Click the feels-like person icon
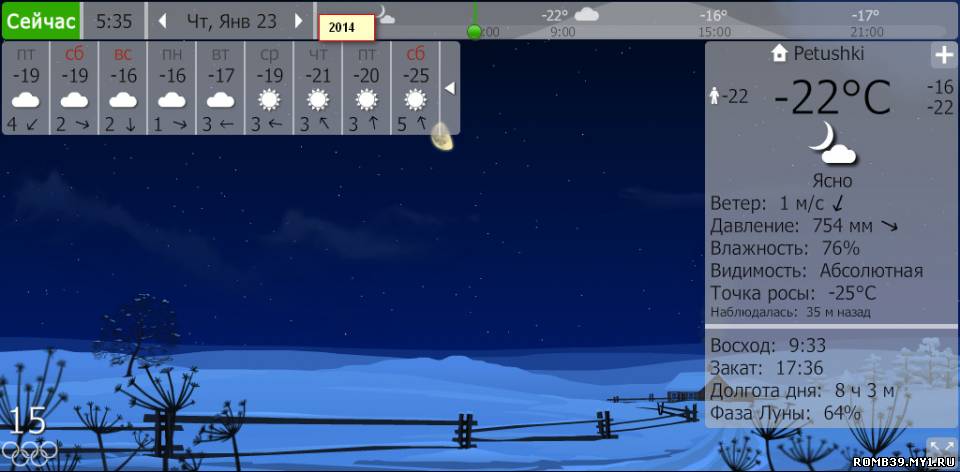The width and height of the screenshot is (960, 472). pos(715,96)
